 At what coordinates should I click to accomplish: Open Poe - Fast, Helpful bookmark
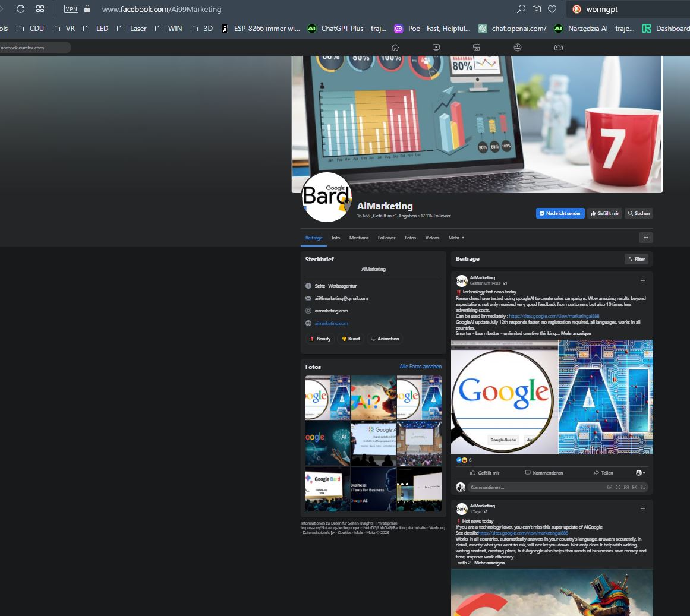pos(432,29)
